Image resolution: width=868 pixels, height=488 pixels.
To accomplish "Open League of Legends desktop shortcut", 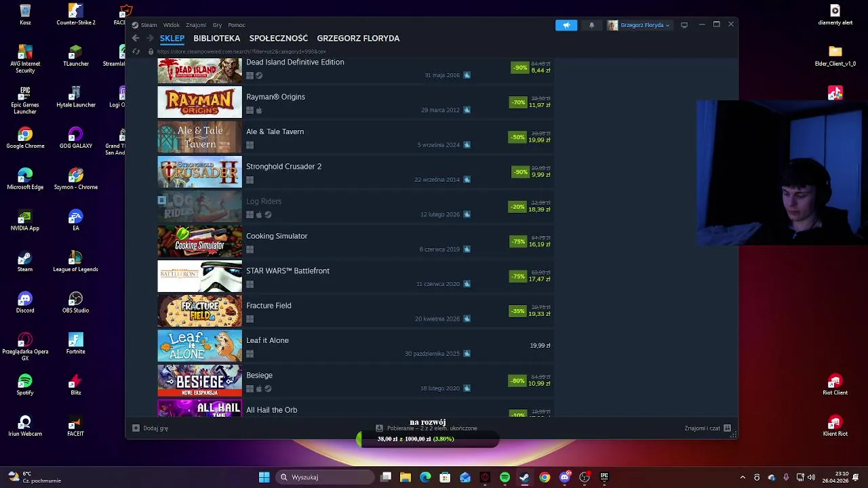I will pyautogui.click(x=75, y=262).
